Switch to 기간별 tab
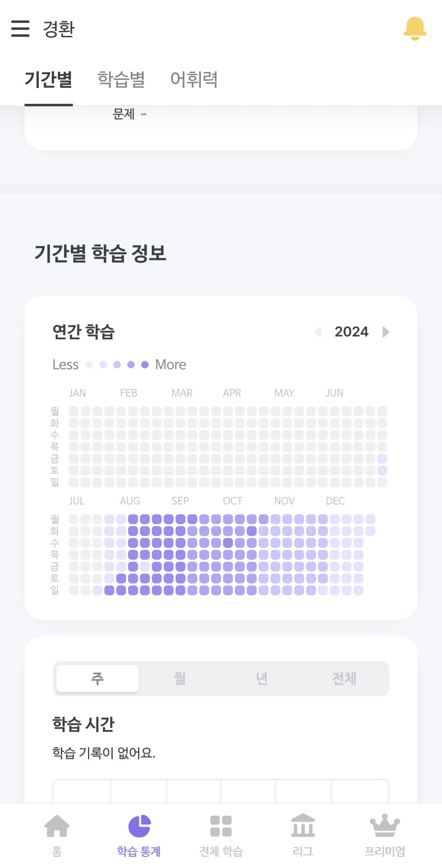This screenshot has width=442, height=868. 49,79
